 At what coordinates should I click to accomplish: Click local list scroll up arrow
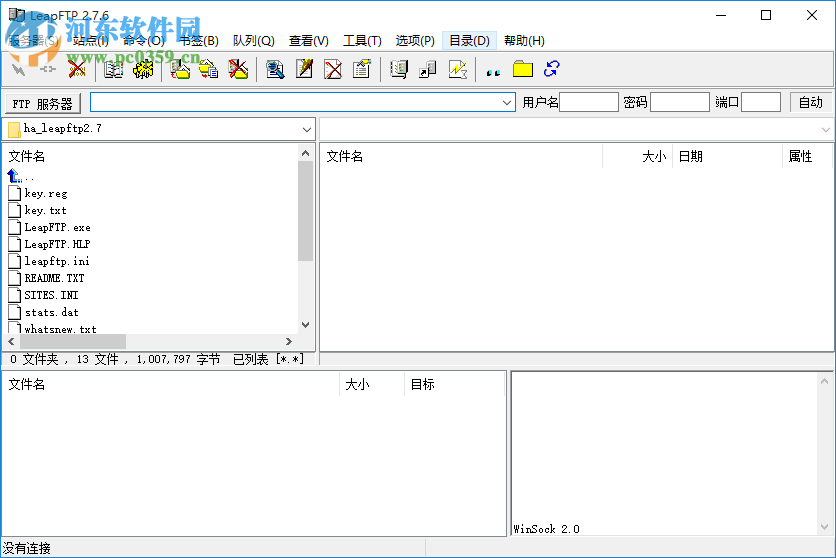[x=306, y=153]
